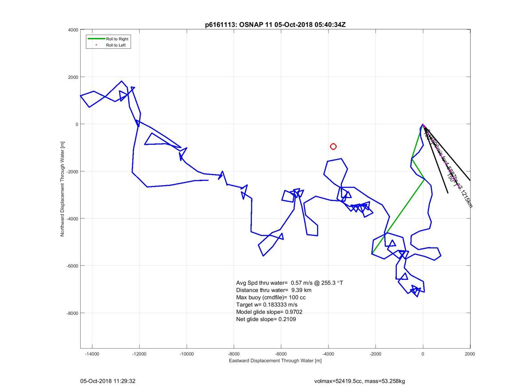This screenshot has width=532, height=392.
Task: Click the x-axis tick label -8000
Action: (234, 354)
